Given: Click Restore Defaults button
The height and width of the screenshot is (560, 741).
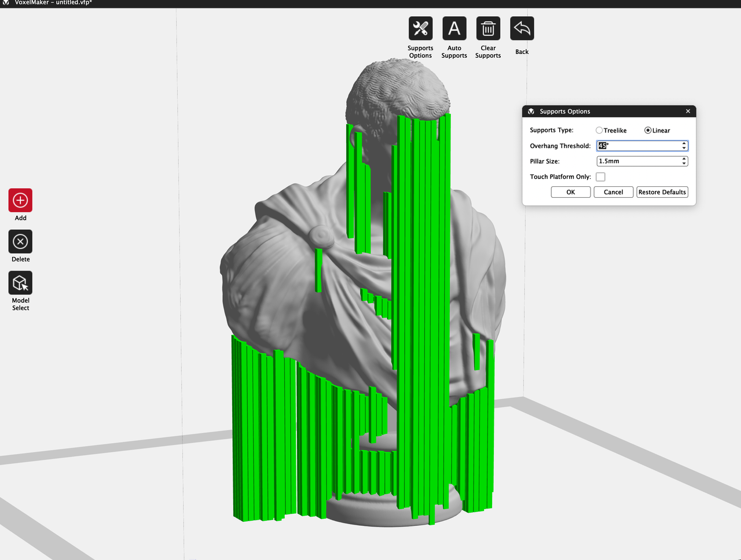Looking at the screenshot, I should 662,192.
